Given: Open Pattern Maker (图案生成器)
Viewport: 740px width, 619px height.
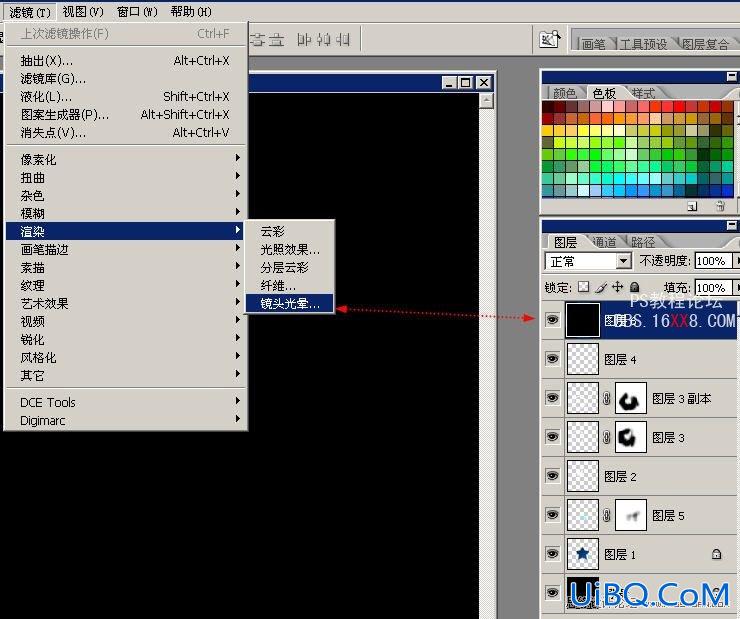Looking at the screenshot, I should [x=126, y=114].
